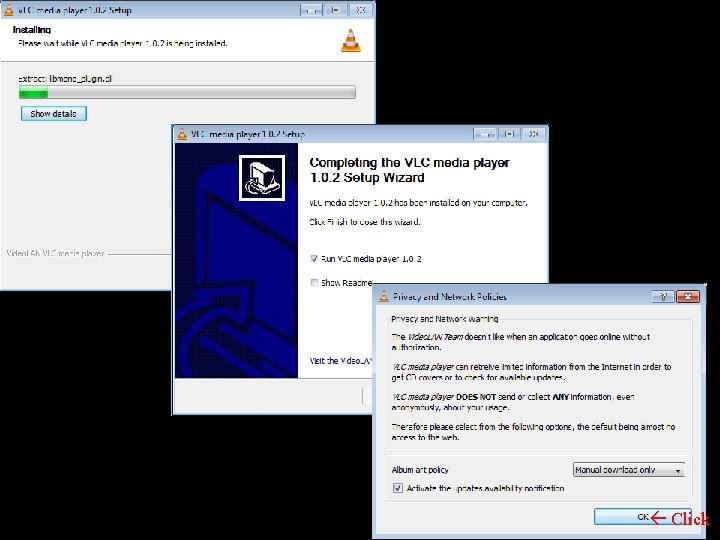720x540 pixels.
Task: Click the help button in Privacy dialog
Action: click(x=663, y=297)
